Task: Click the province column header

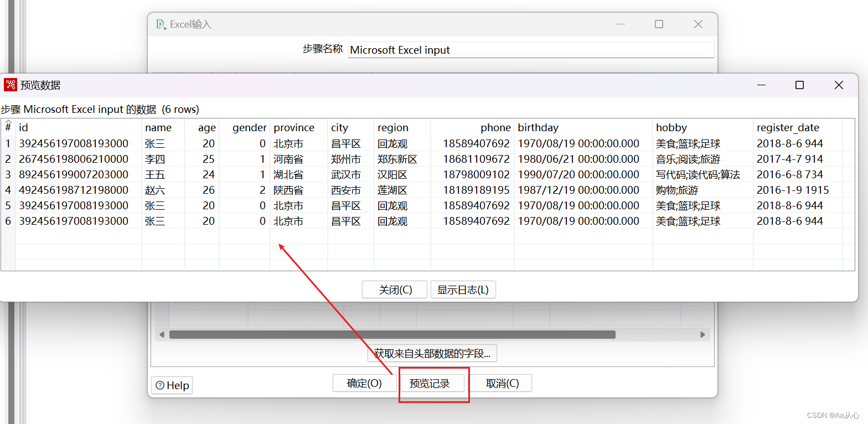Action: [x=299, y=127]
